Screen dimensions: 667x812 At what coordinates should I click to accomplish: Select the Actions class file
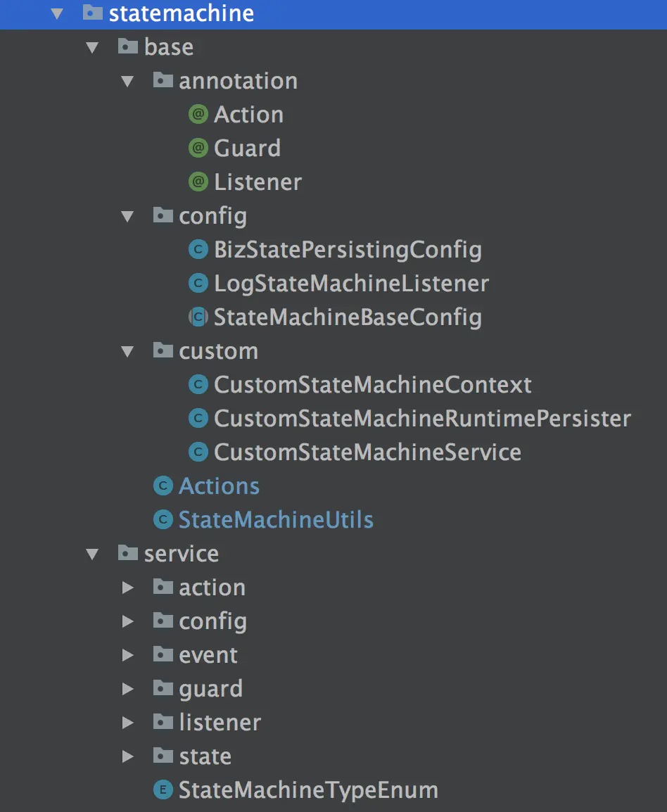(x=219, y=486)
